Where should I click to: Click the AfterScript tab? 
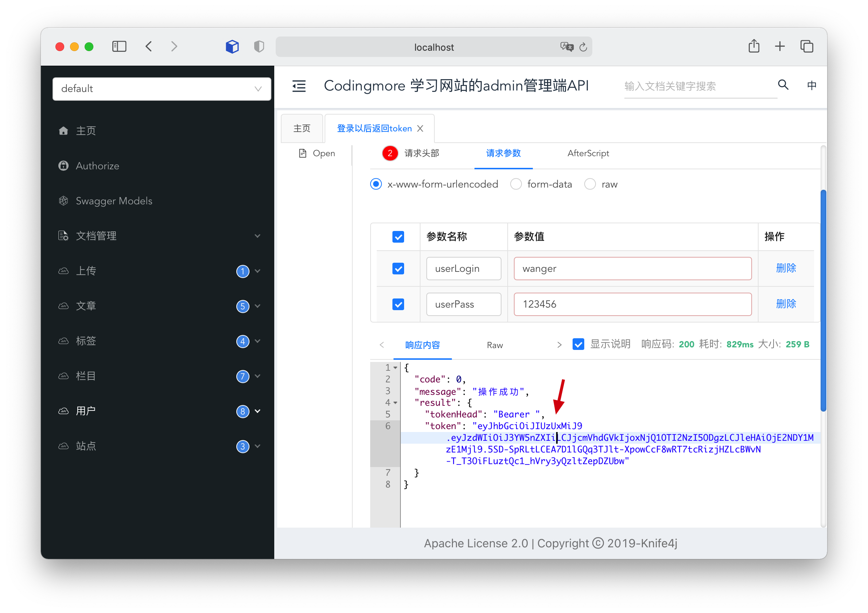[x=588, y=153]
